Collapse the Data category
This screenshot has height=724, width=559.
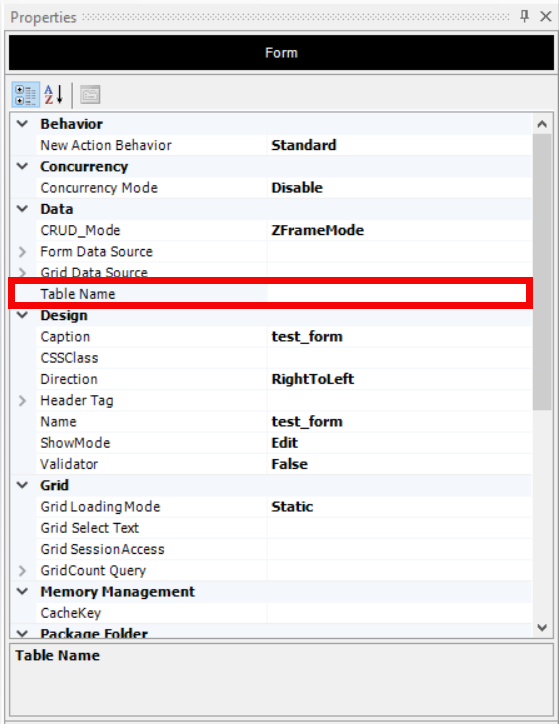click(x=22, y=209)
